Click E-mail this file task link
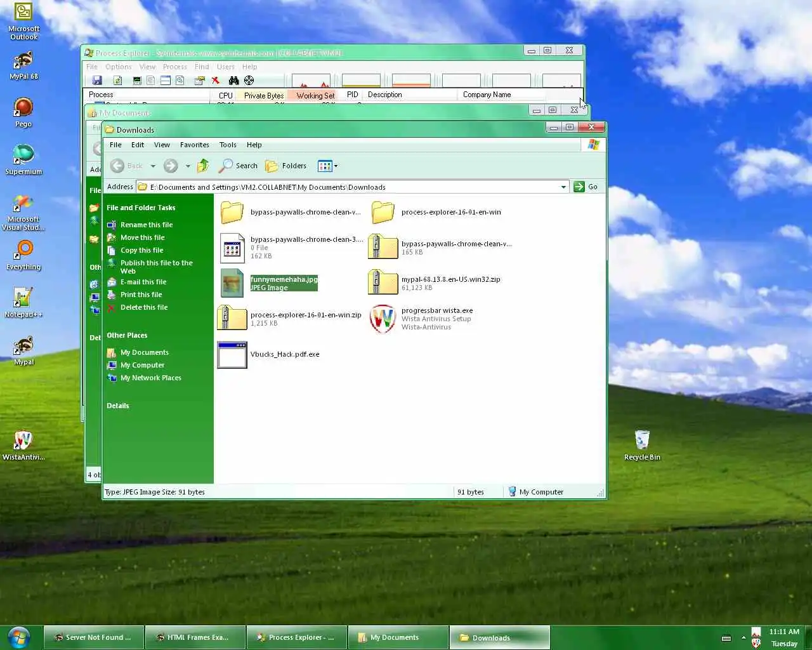812x650 pixels. (x=143, y=282)
